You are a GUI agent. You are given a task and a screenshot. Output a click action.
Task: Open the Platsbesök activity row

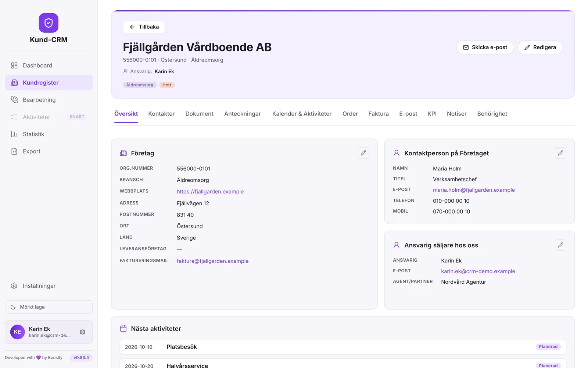[343, 347]
